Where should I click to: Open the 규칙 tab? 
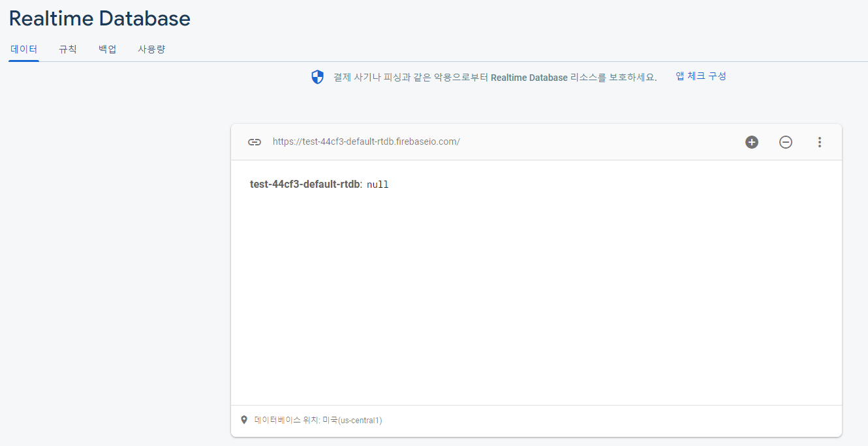[68, 49]
